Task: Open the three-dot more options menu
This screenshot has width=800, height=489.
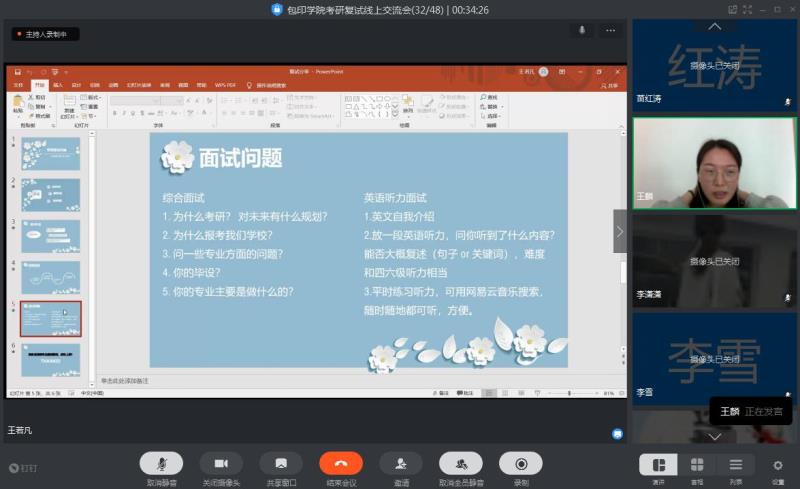Action: [610, 31]
